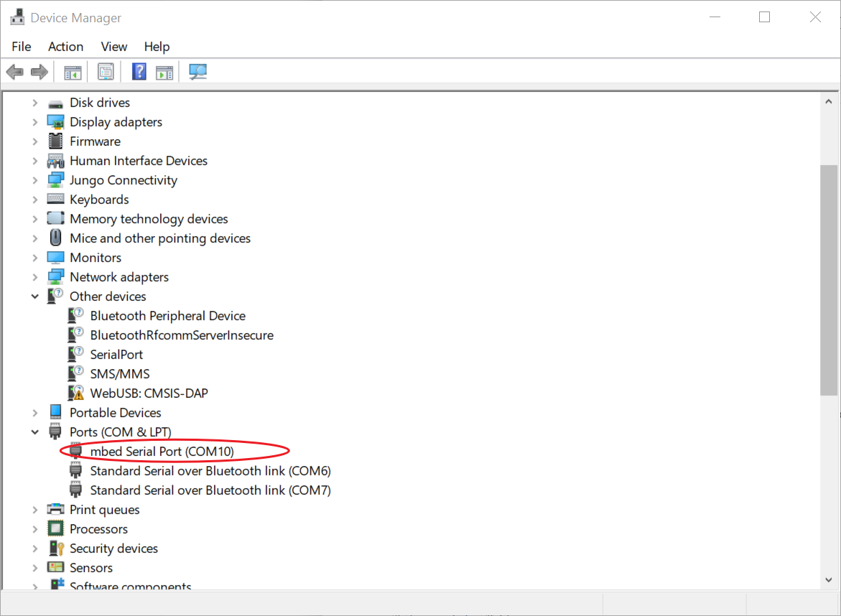Expand the Network adapters category
The image size is (841, 616).
pos(34,276)
